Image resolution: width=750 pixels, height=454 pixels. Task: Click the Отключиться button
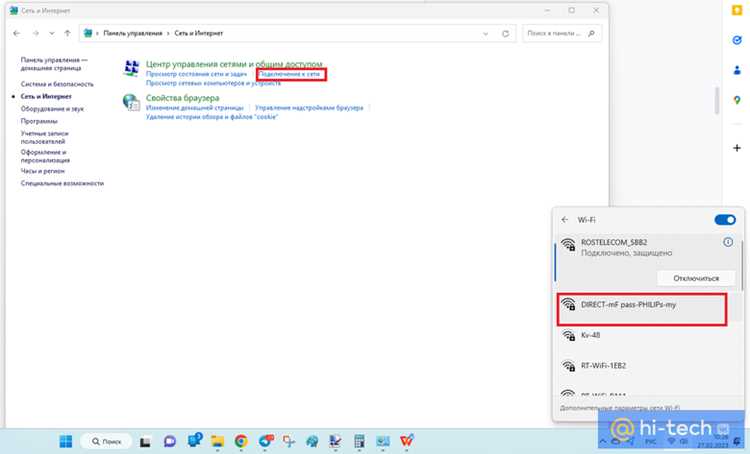(696, 278)
